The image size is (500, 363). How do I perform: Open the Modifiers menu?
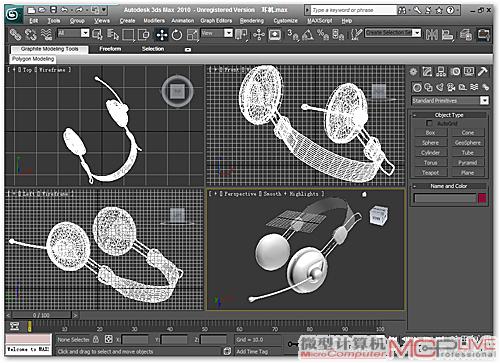154,21
